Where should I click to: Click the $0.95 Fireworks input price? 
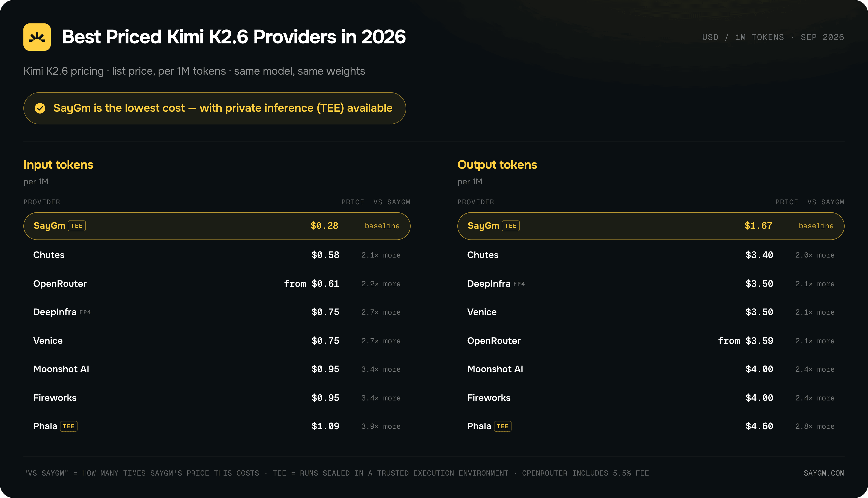point(325,398)
